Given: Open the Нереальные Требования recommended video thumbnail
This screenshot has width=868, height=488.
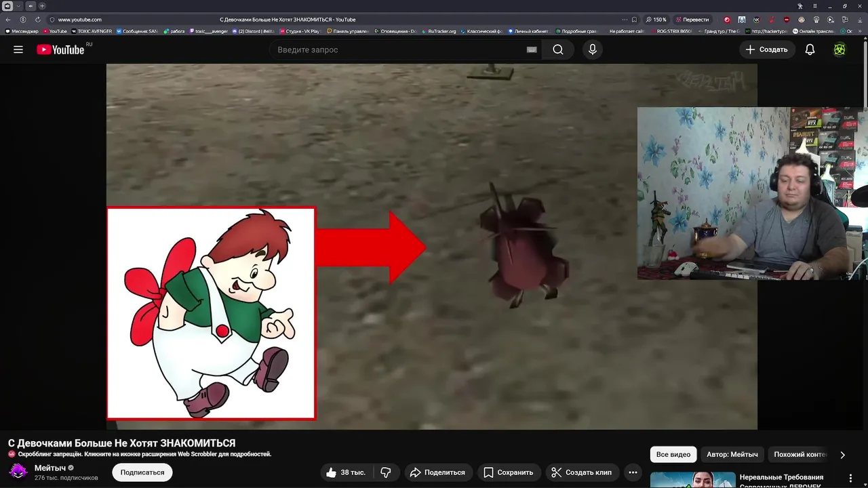Looking at the screenshot, I should pyautogui.click(x=692, y=480).
